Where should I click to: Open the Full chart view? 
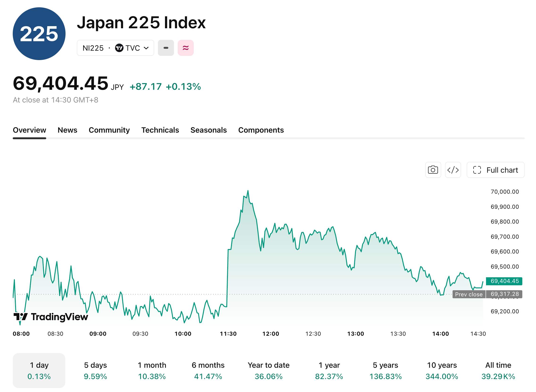[x=495, y=170]
